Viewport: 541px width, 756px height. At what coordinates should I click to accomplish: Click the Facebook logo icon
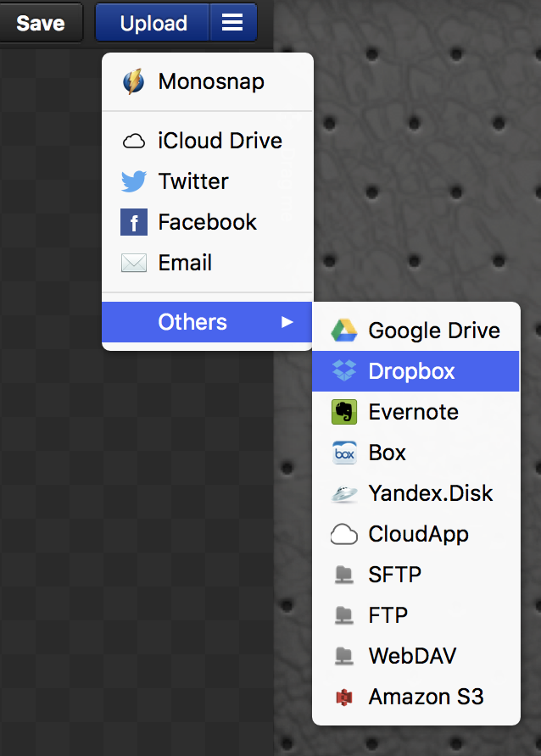(133, 223)
